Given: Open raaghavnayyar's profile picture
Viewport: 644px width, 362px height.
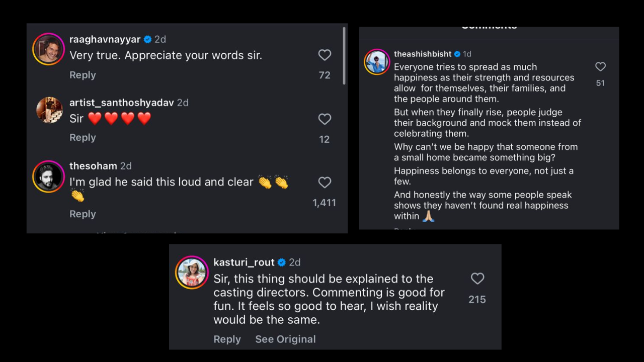Looking at the screenshot, I should pos(49,49).
